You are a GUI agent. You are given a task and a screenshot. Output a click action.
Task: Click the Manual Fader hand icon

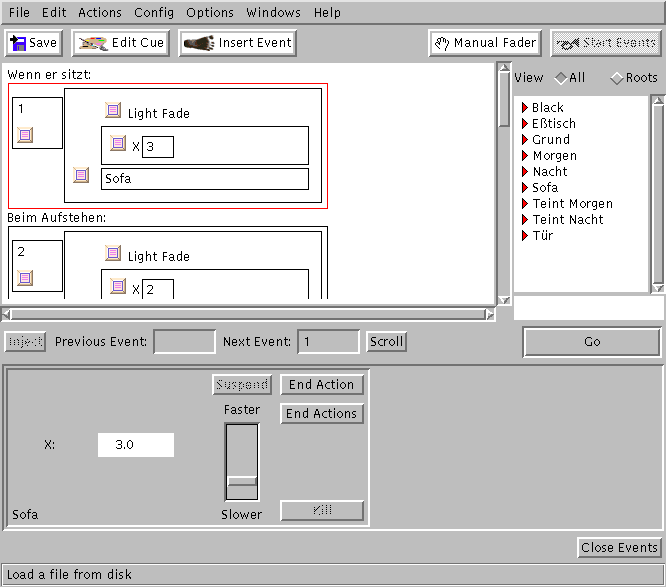point(442,43)
